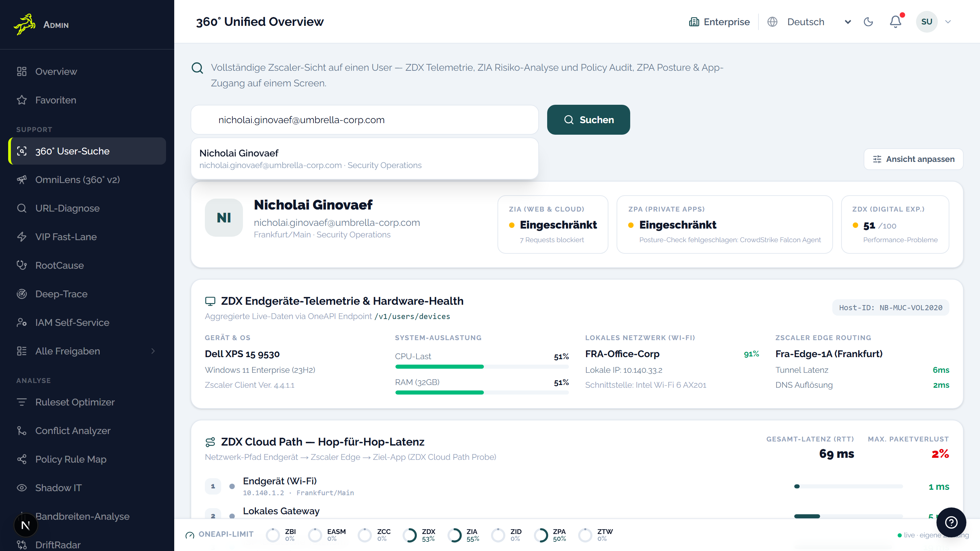Click the Admin horse logo

pyautogui.click(x=25, y=24)
